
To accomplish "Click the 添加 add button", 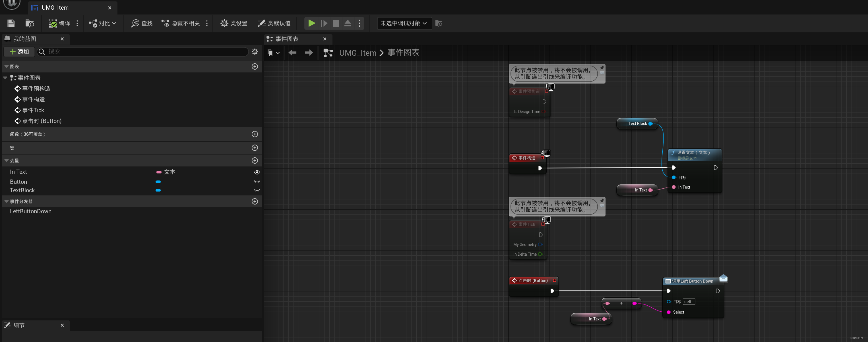I will (x=19, y=51).
